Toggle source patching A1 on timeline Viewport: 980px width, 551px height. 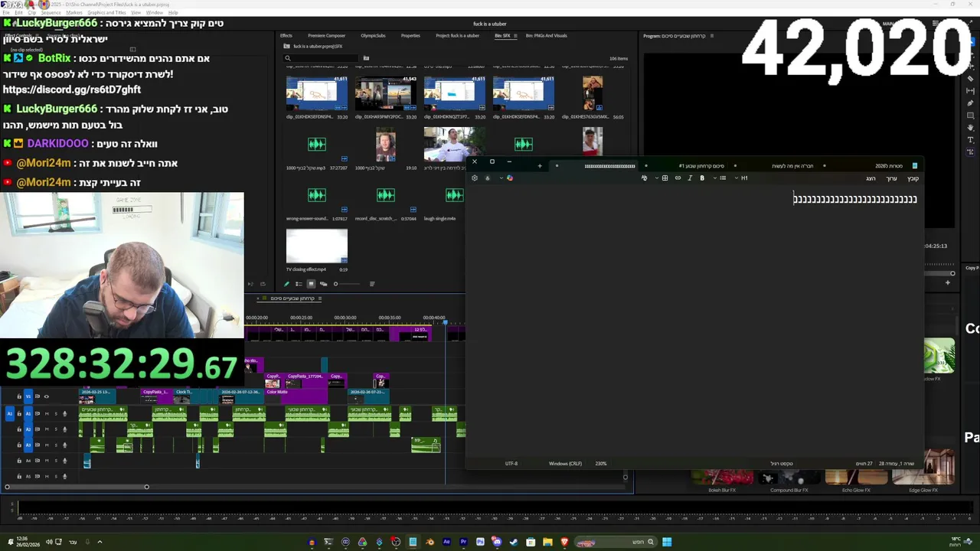coord(10,414)
